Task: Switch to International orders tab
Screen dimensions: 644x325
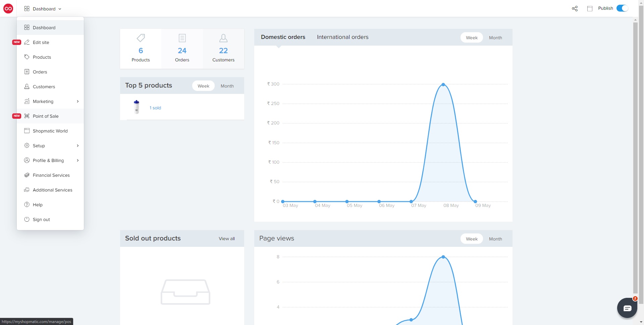Action: point(342,37)
